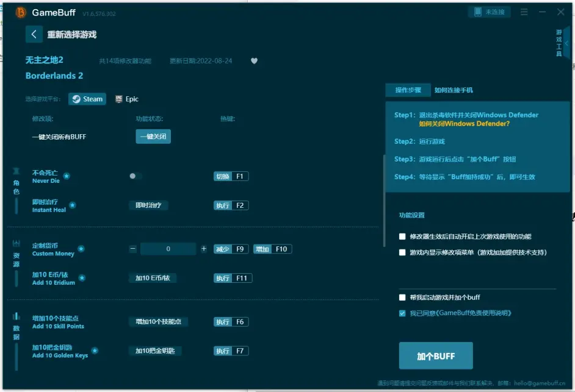Check 帮我启动游戏并加个buff option
Image resolution: width=575 pixels, height=392 pixels.
click(x=402, y=297)
